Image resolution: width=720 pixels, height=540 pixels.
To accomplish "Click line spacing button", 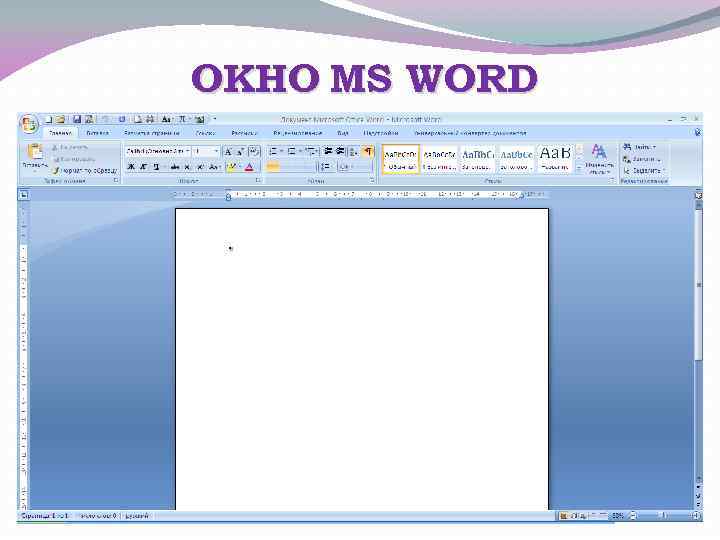I will pyautogui.click(x=325, y=167).
